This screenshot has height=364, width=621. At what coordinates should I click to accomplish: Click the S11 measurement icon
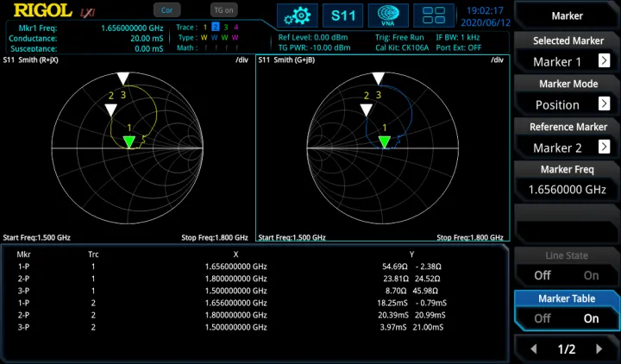coord(342,16)
